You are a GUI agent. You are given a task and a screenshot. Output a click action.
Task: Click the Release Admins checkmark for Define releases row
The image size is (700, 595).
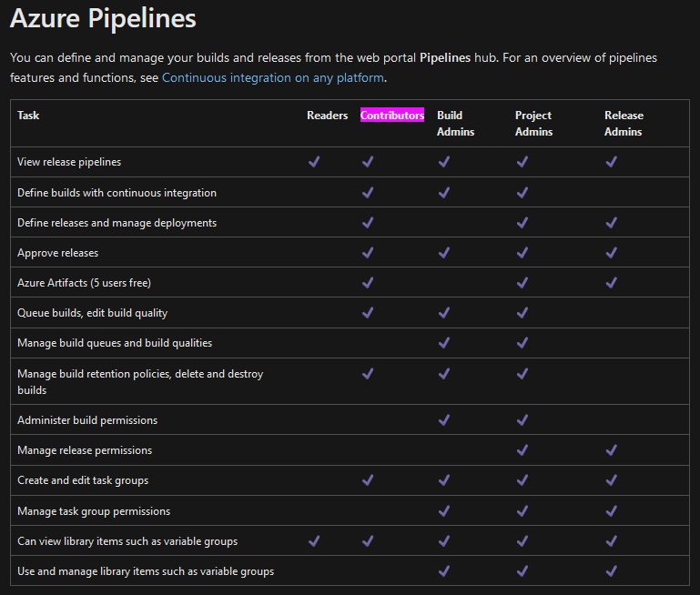[x=612, y=223]
